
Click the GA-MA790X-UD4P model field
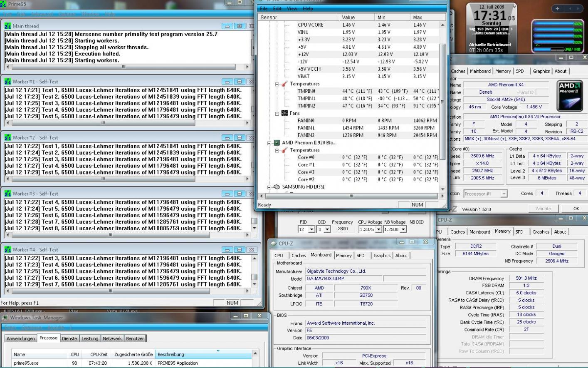point(343,279)
